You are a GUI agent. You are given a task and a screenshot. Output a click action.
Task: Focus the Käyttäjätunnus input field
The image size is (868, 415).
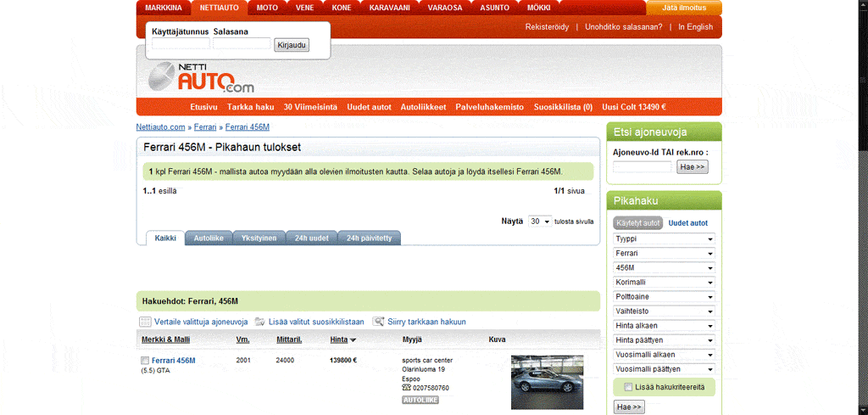pos(181,43)
